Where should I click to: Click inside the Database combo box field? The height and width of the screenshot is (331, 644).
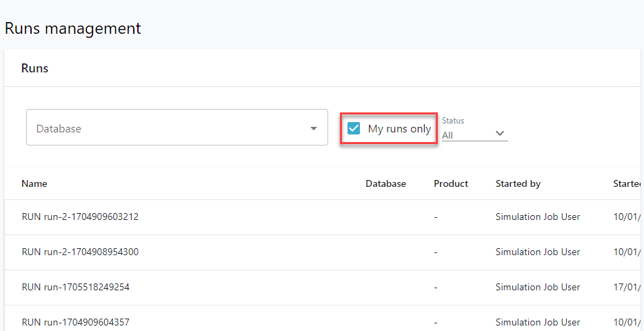(x=165, y=128)
